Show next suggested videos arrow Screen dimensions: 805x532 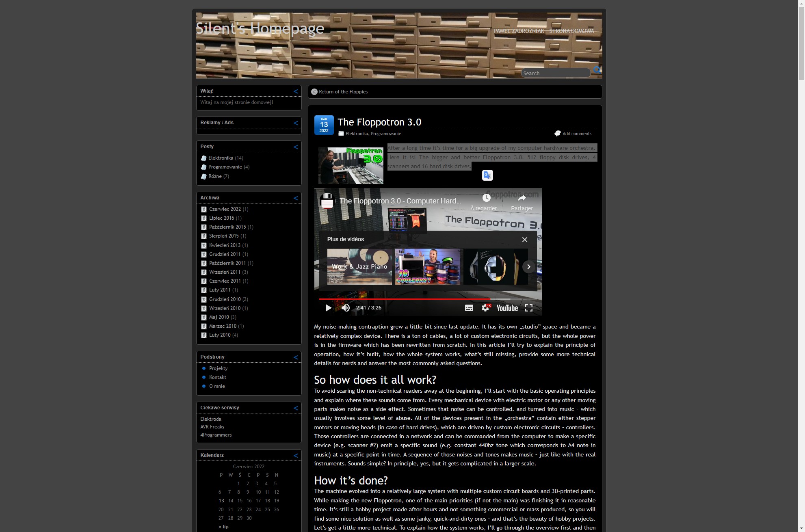tap(528, 267)
